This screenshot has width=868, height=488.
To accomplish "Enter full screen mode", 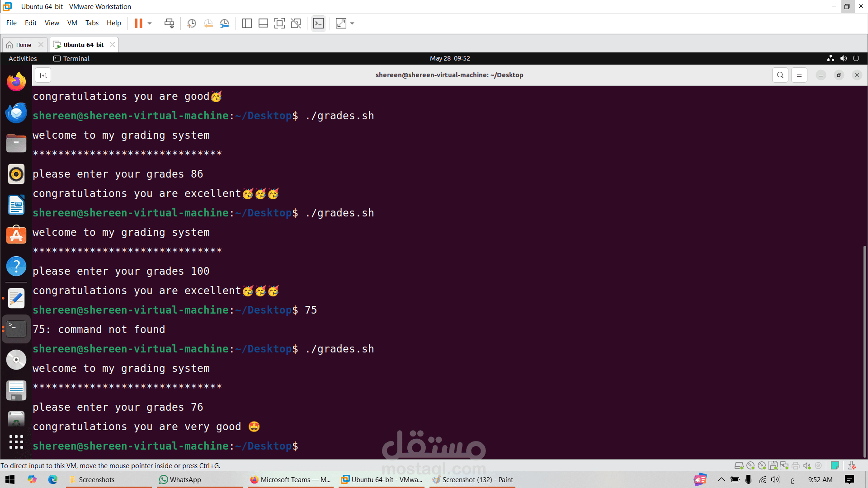I will pos(279,23).
